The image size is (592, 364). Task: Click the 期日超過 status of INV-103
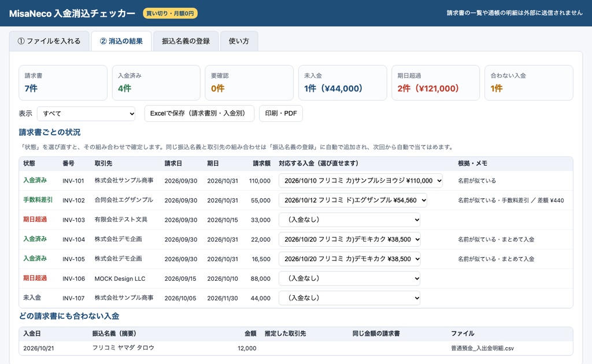point(35,220)
